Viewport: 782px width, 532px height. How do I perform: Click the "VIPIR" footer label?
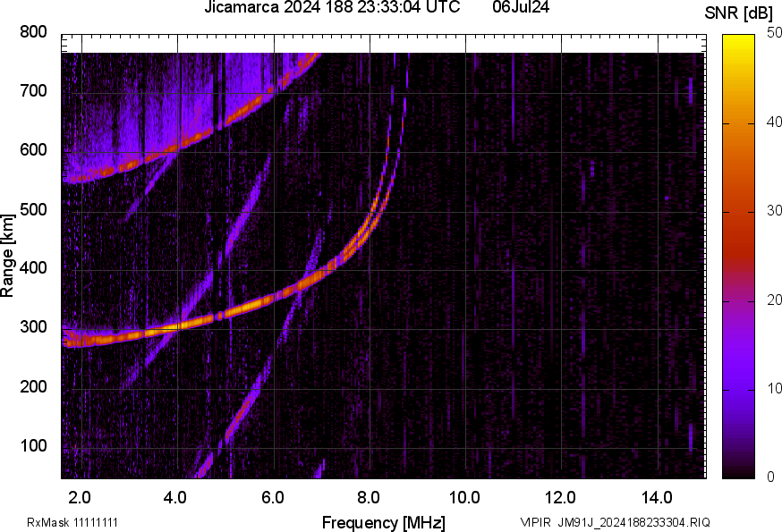tap(536, 522)
